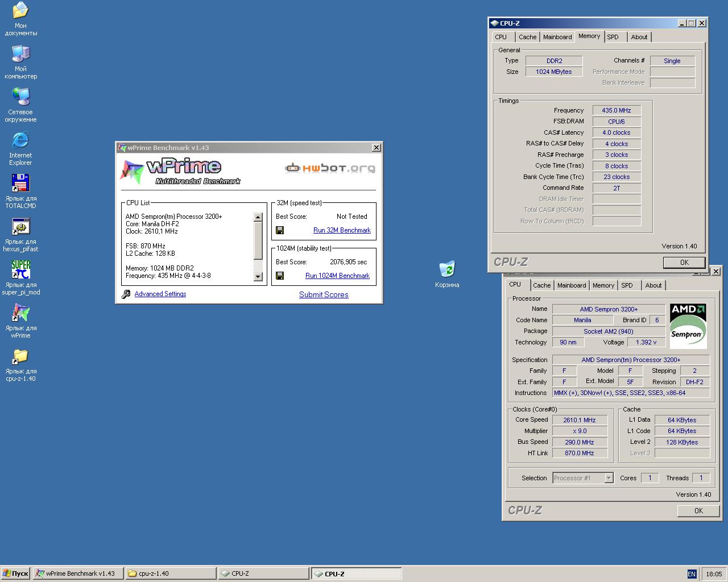Select super_pi_mod shortcut icon
The height and width of the screenshot is (582, 728).
click(x=20, y=270)
